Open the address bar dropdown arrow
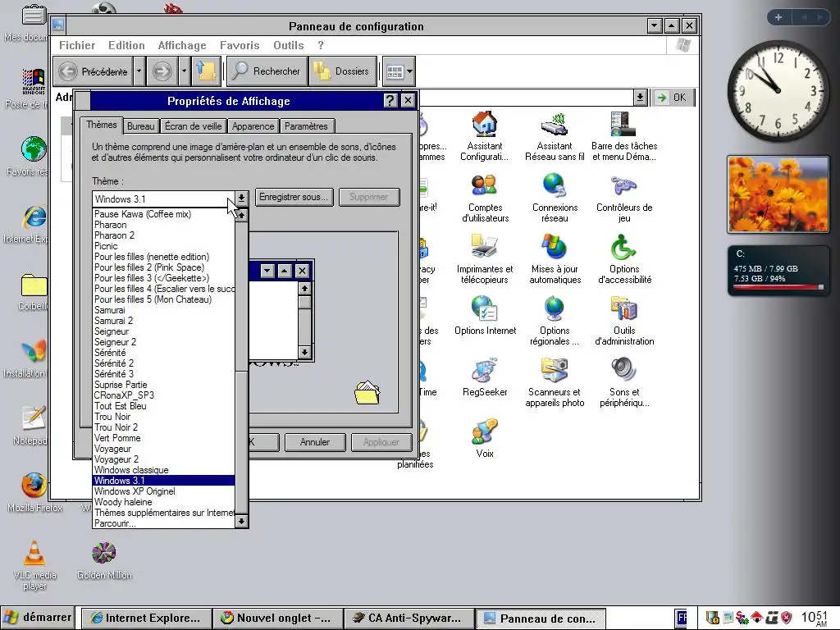Viewport: 840px width, 630px height. coord(640,97)
